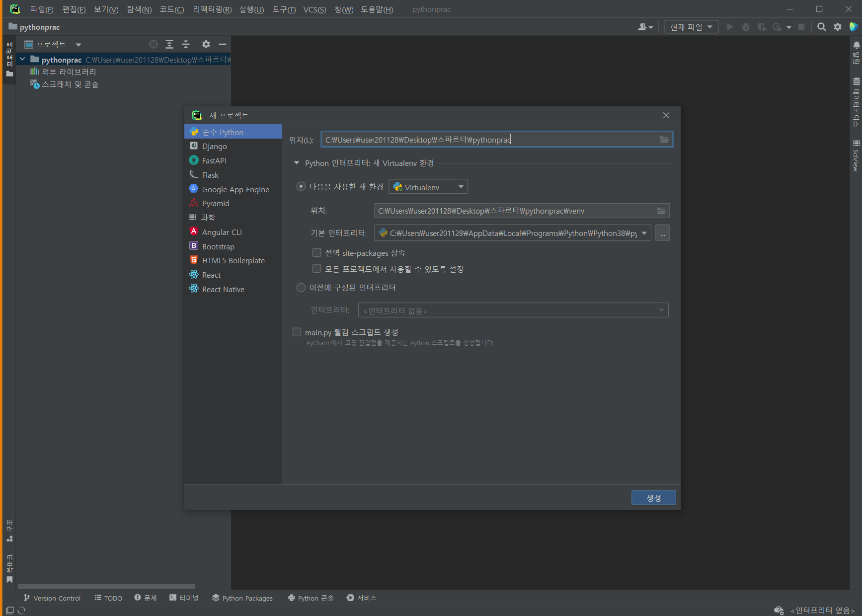
Task: Toggle main.py welcome script creation
Action: 297,332
